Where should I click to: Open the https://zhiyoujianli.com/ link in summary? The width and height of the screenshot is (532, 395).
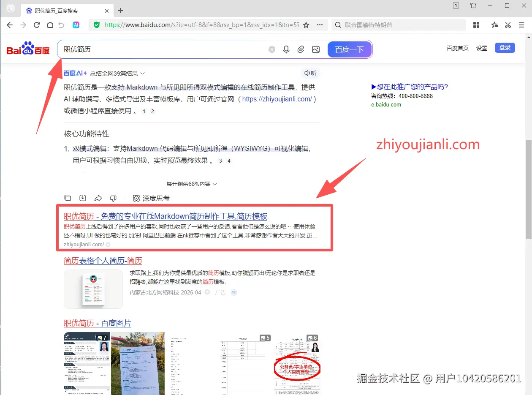277,99
